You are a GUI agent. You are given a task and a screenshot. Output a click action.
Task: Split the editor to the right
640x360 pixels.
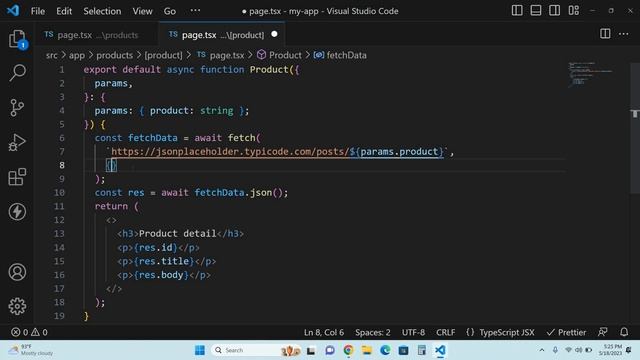point(605,34)
